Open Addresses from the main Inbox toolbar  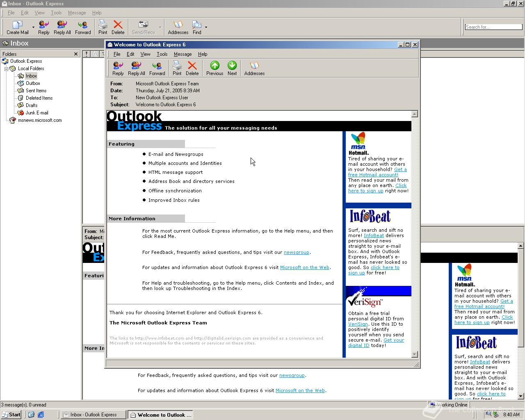[178, 27]
